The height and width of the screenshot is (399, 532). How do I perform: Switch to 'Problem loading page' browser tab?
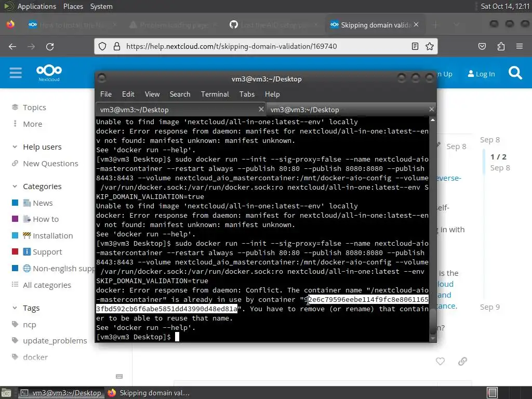(173, 25)
